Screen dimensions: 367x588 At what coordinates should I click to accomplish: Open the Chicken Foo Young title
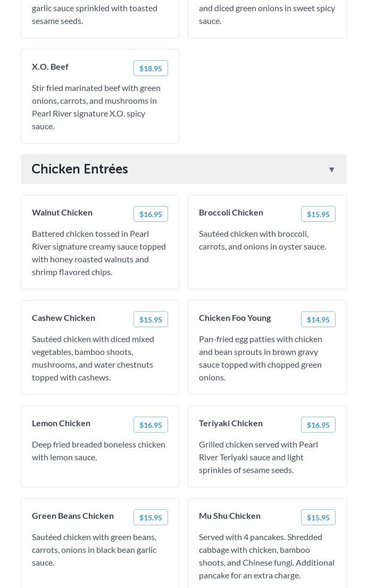point(235,318)
